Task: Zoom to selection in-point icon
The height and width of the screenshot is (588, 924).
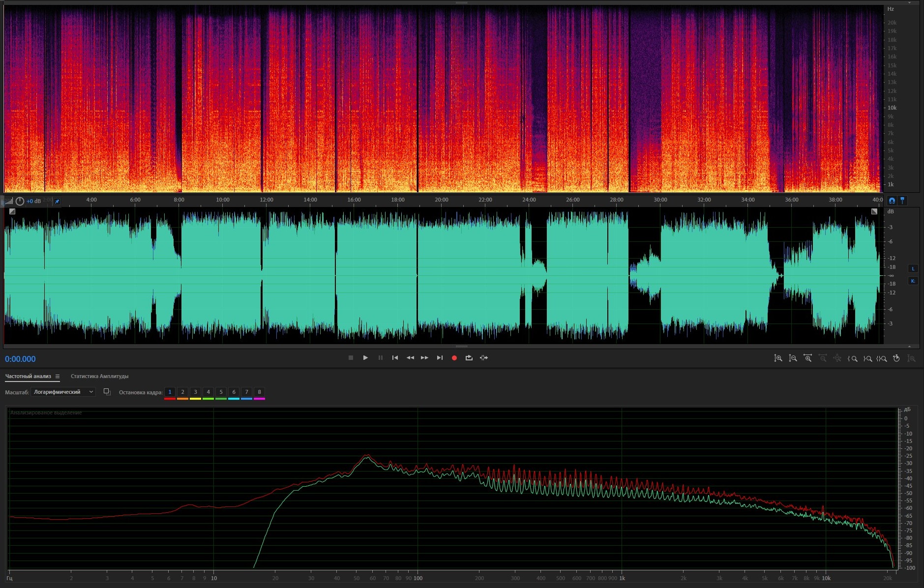Action: (853, 358)
